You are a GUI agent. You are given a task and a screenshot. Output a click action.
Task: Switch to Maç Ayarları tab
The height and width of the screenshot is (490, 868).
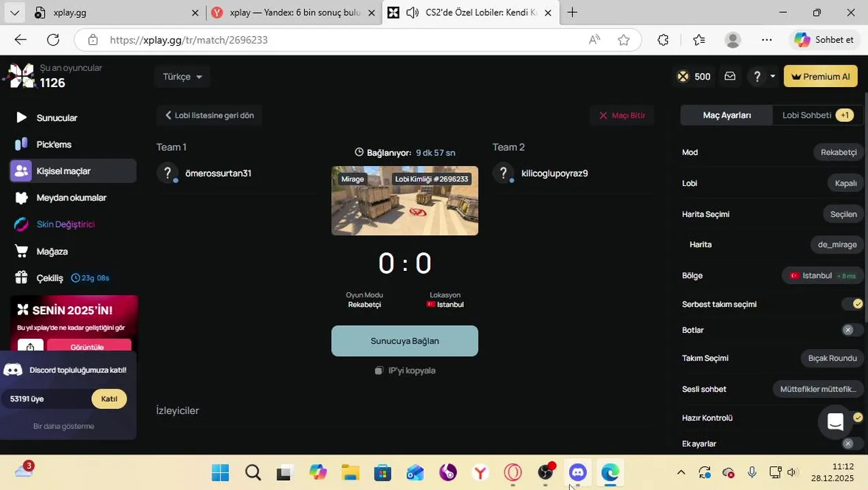pos(727,115)
